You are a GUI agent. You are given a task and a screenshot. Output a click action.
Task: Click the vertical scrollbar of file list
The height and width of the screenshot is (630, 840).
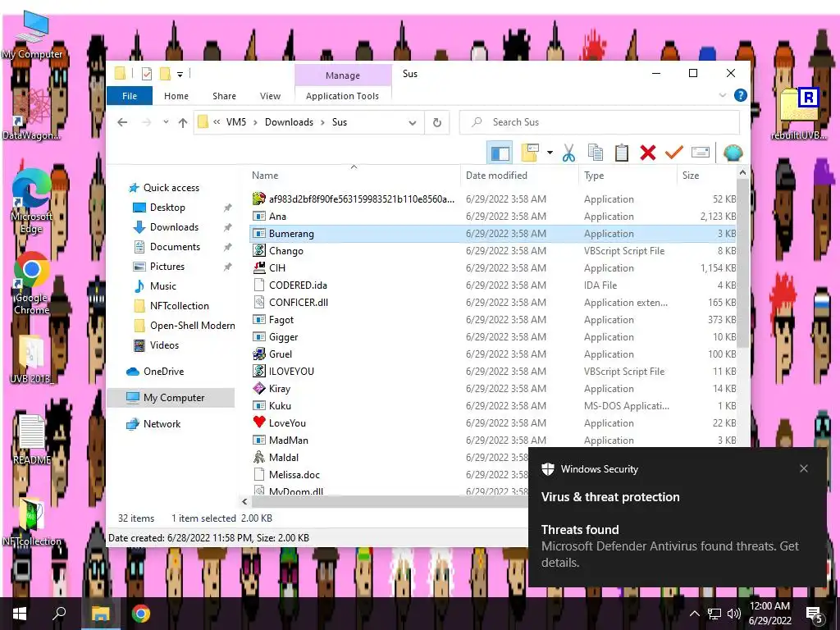pos(742,263)
